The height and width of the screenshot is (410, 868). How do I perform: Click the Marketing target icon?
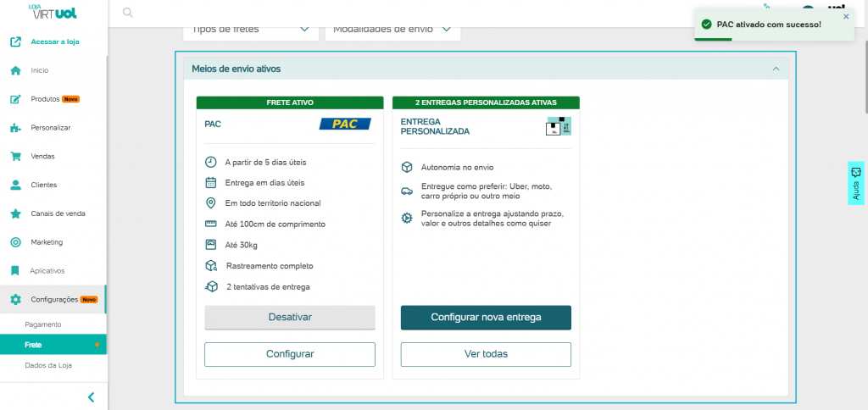(15, 242)
